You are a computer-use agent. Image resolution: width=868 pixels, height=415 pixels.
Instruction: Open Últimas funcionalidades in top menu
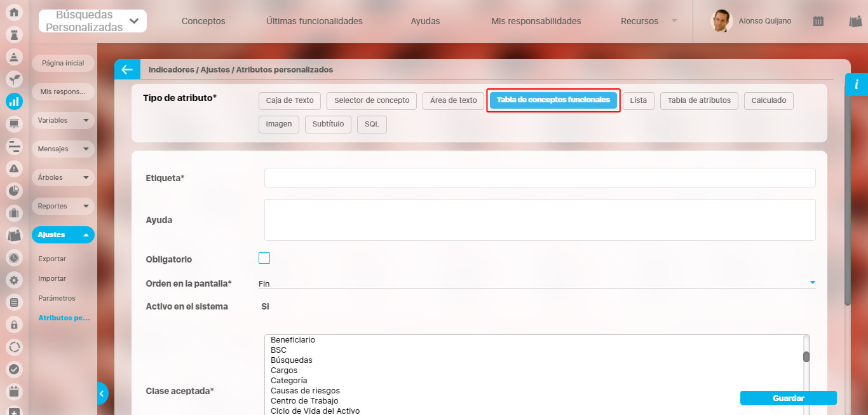click(314, 21)
